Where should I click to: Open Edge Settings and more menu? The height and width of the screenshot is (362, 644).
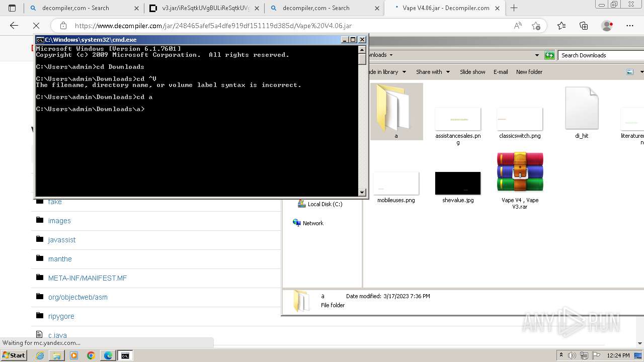(x=630, y=26)
